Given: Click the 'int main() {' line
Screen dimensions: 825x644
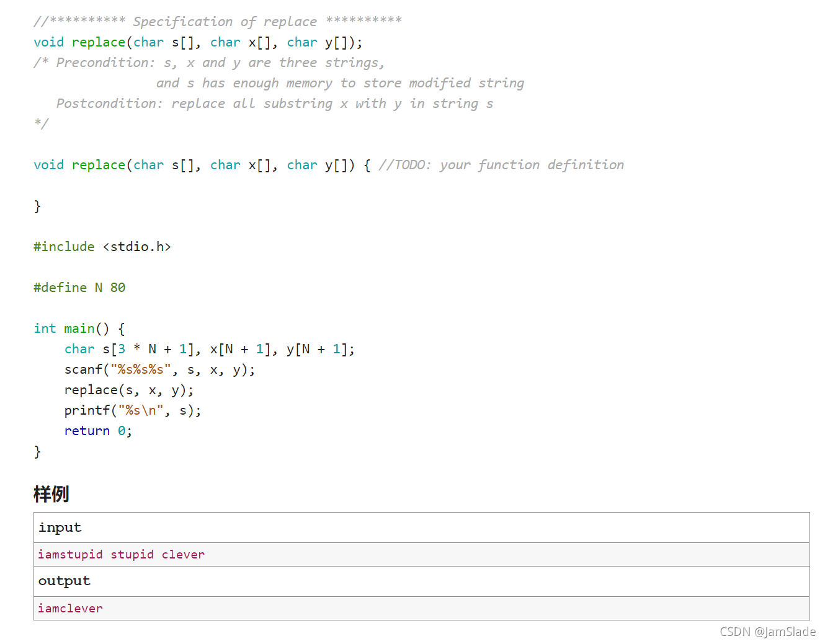Looking at the screenshot, I should click(x=79, y=329).
